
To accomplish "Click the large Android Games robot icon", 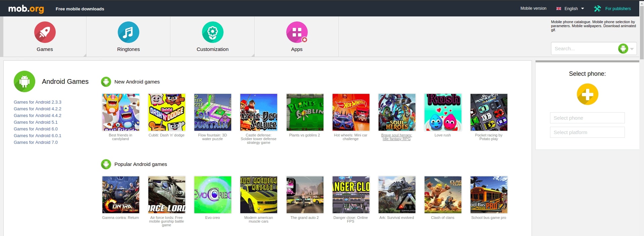I will (24, 81).
